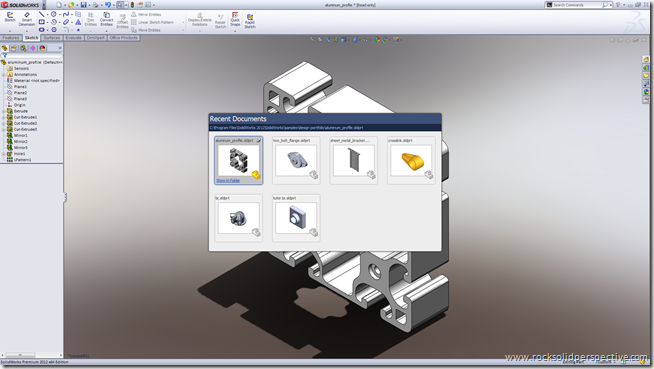This screenshot has height=369, width=654.
Task: Expand the Extrude feature node
Action: point(4,111)
